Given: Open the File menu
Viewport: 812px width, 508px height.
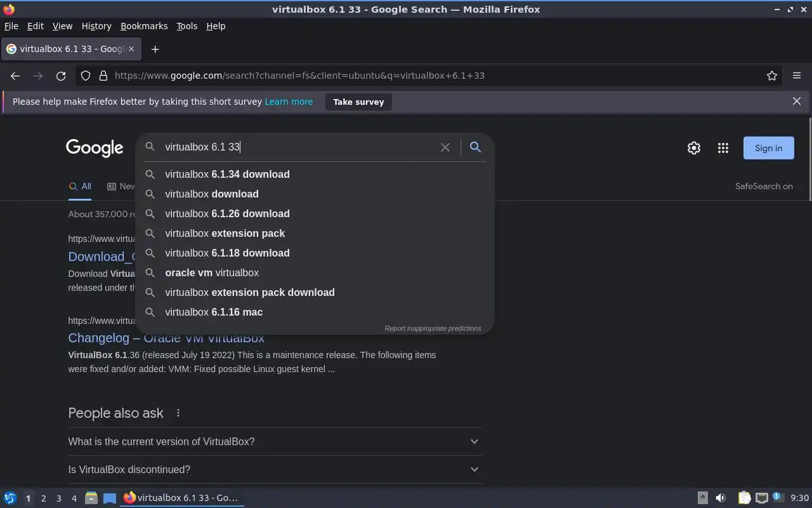Looking at the screenshot, I should pos(11,26).
